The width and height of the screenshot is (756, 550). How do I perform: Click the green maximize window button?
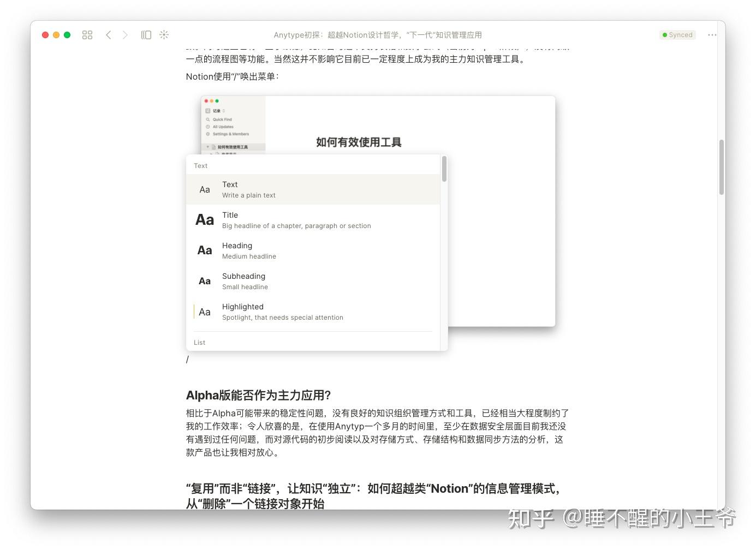click(67, 35)
